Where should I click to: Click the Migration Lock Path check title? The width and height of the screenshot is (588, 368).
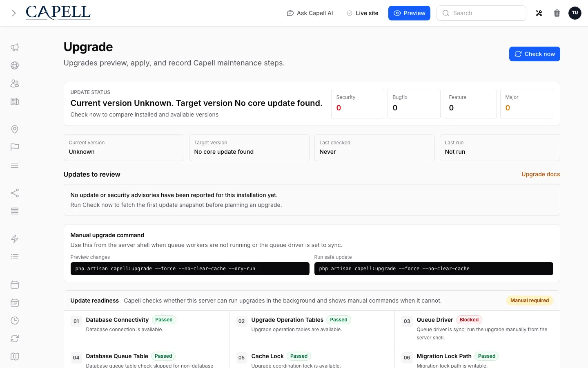click(444, 356)
